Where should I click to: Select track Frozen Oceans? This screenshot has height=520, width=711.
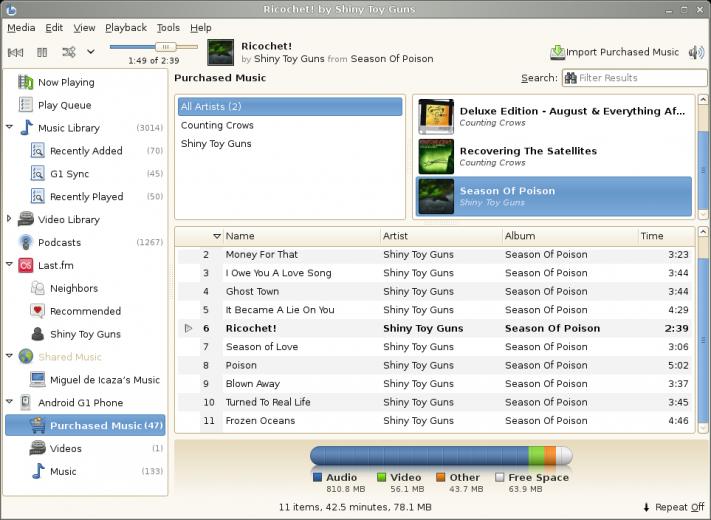[x=434, y=421]
